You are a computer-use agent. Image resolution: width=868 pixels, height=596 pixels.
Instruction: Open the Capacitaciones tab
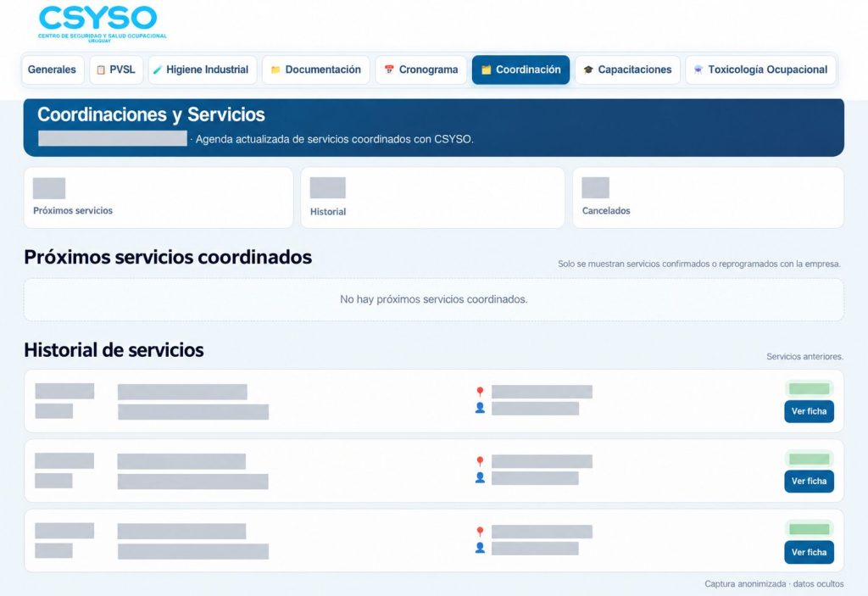point(627,70)
